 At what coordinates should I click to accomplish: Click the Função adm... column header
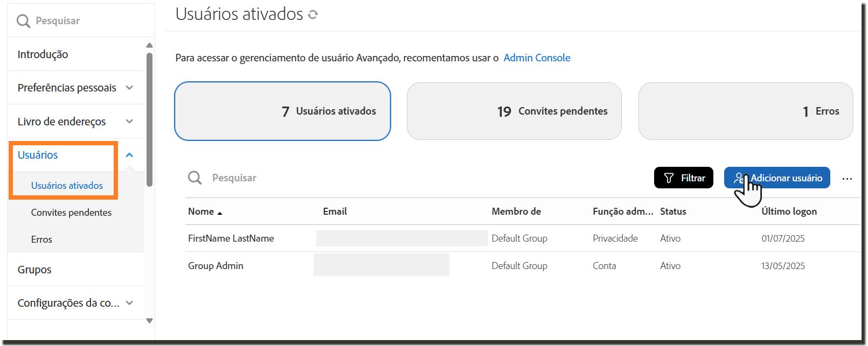[623, 211]
